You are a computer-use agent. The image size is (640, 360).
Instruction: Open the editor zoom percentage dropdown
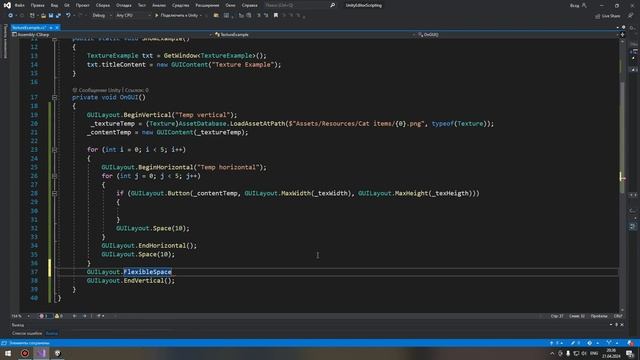[20, 316]
